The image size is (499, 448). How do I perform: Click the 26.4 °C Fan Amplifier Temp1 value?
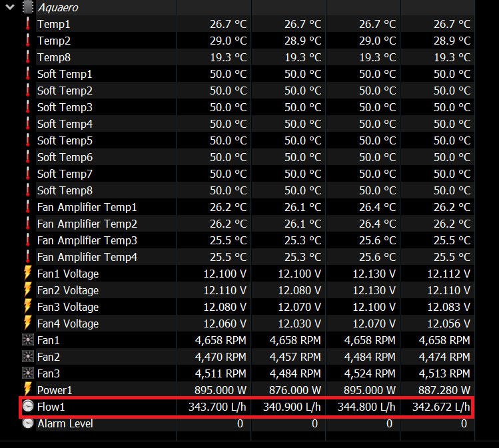click(x=378, y=207)
